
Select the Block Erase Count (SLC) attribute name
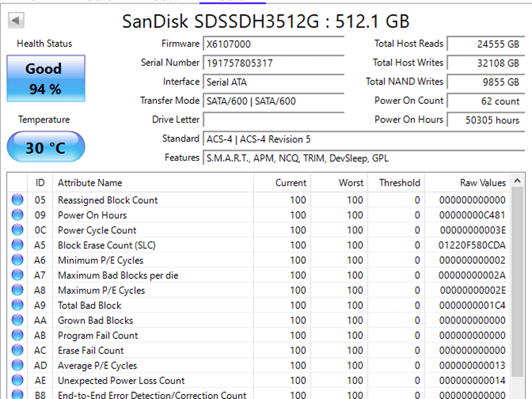coord(107,245)
